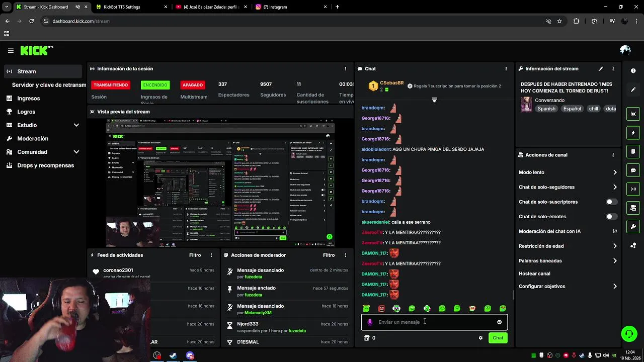644x362 pixels.
Task: Click the chat bubble icon in right sidebar
Action: click(633, 170)
